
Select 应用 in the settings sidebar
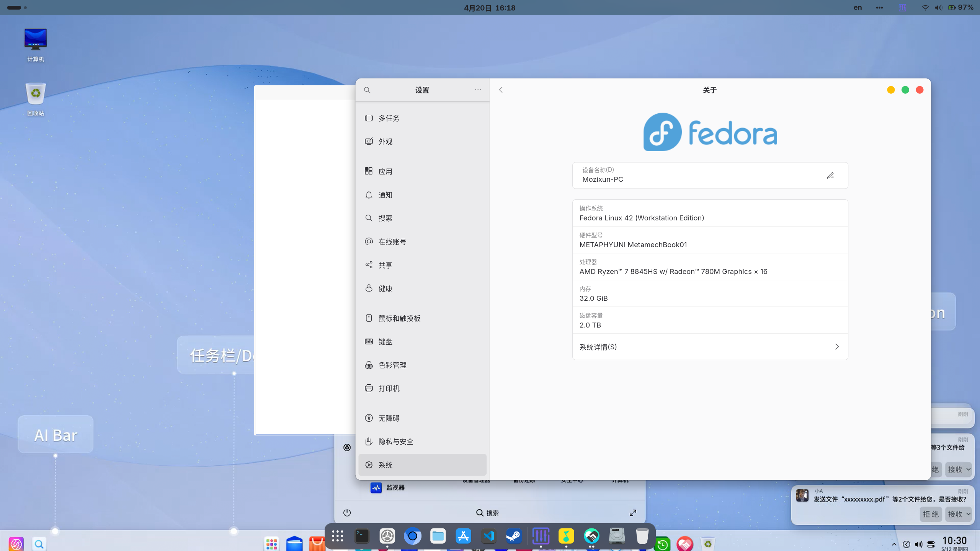pos(422,171)
